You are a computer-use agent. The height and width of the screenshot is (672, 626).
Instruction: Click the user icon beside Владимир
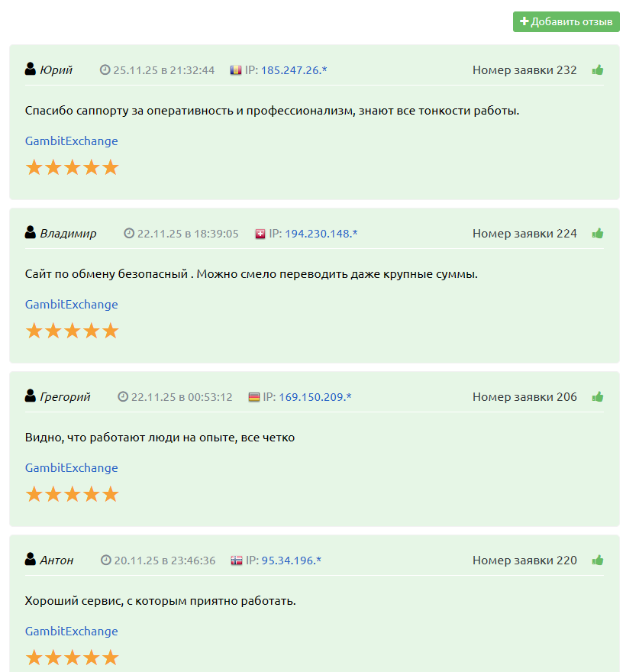(31, 233)
